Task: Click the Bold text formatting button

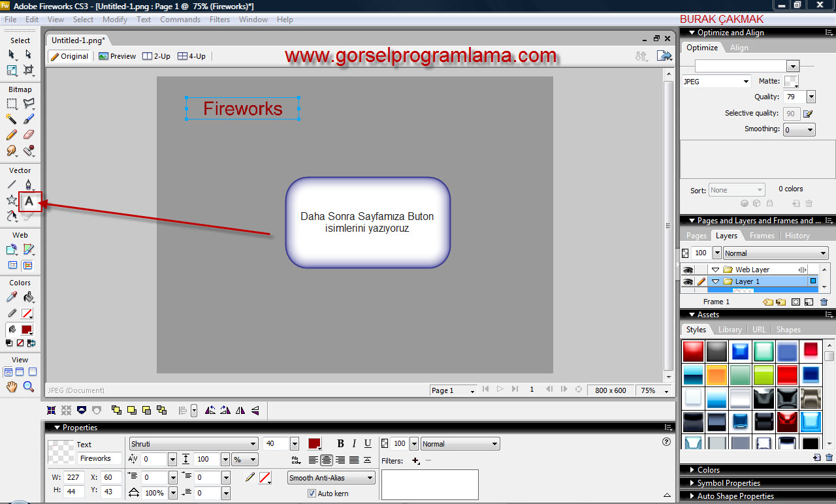Action: [x=340, y=444]
